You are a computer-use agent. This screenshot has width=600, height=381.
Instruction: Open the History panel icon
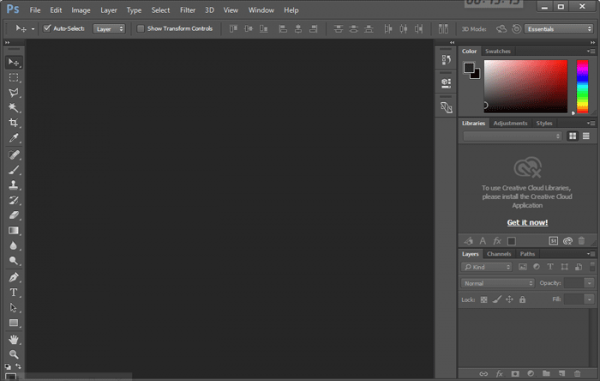point(446,60)
